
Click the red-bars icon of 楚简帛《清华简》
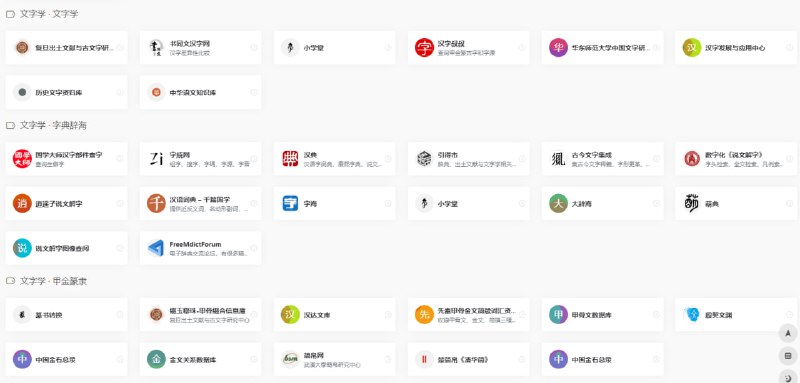[424, 359]
